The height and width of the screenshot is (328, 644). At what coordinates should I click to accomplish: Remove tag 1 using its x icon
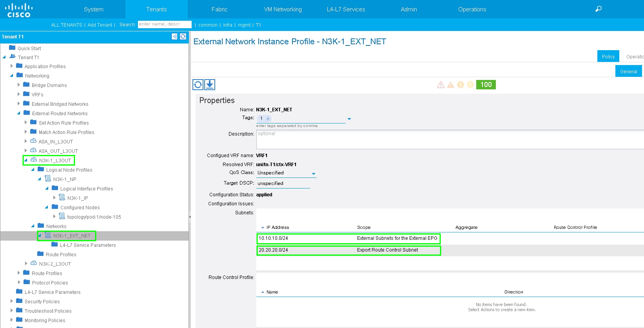(x=268, y=118)
